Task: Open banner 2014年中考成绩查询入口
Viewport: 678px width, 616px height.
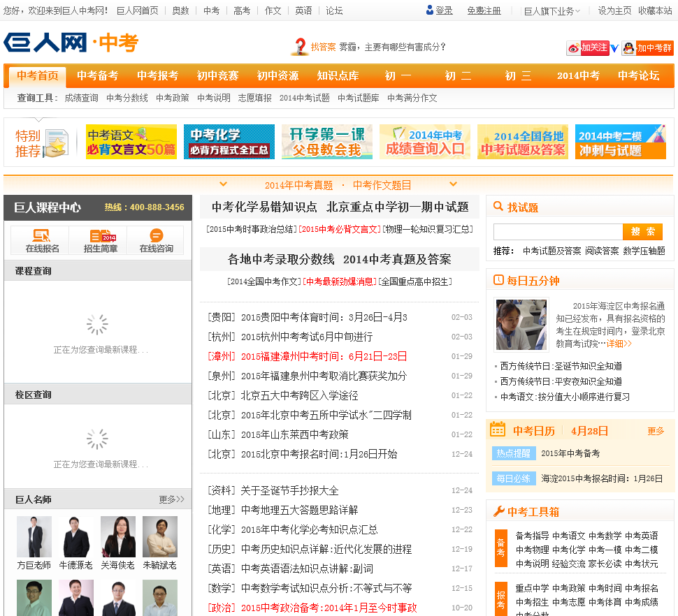Action: pyautogui.click(x=424, y=142)
